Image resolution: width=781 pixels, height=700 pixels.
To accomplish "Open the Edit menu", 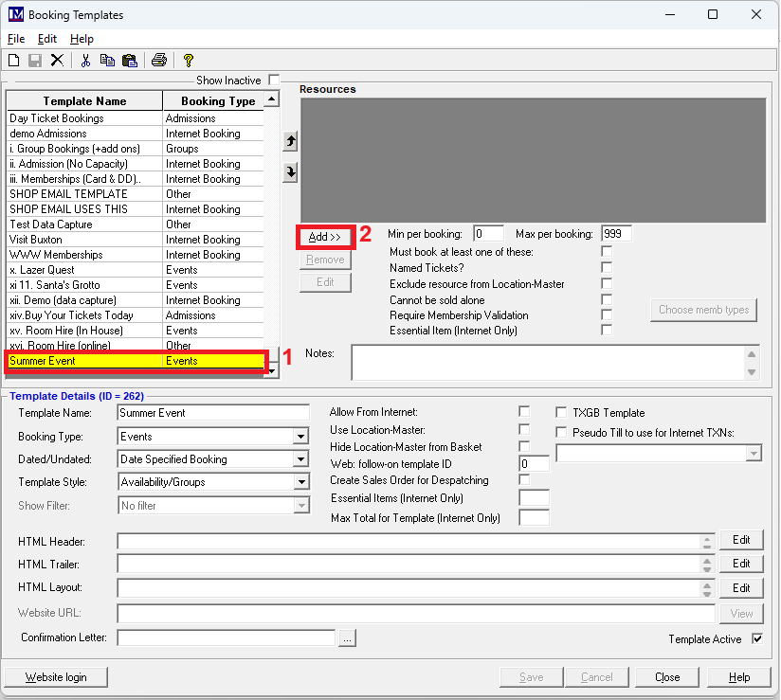I will pyautogui.click(x=47, y=39).
